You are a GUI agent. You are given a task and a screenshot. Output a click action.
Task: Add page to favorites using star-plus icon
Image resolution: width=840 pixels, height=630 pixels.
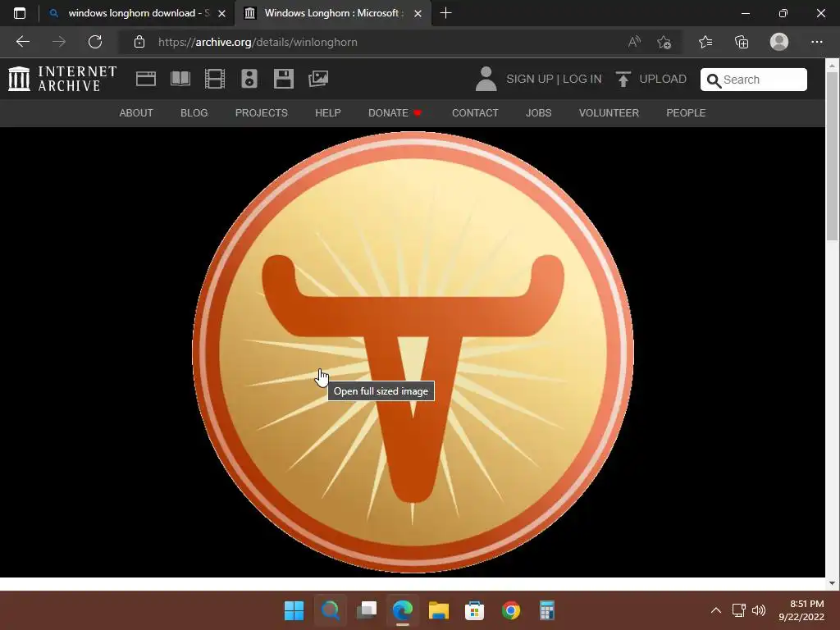664,42
